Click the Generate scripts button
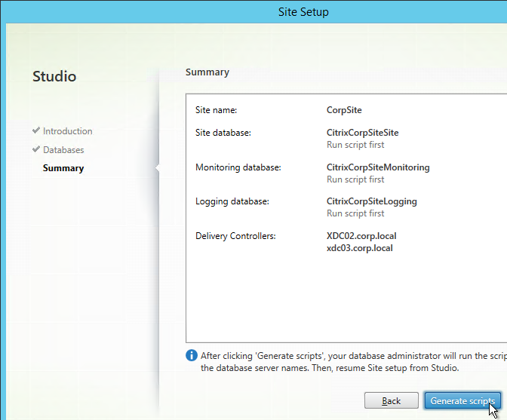Image resolution: width=507 pixels, height=420 pixels. click(462, 400)
